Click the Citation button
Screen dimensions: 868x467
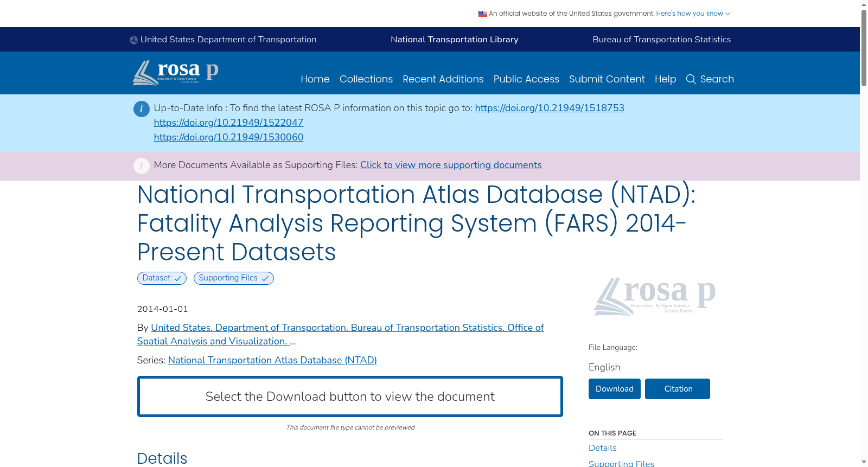(678, 389)
